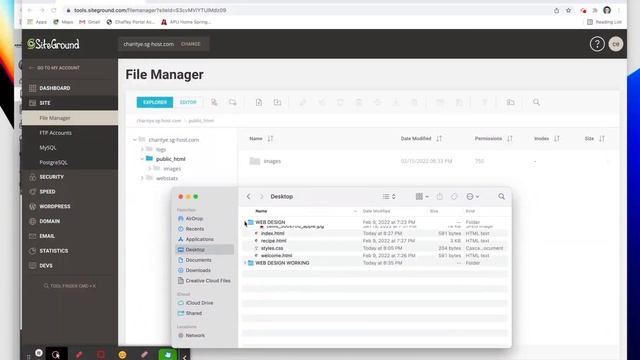Click the File Manager search magnifier icon
Viewport: 640px width, 360px height.
[536, 102]
